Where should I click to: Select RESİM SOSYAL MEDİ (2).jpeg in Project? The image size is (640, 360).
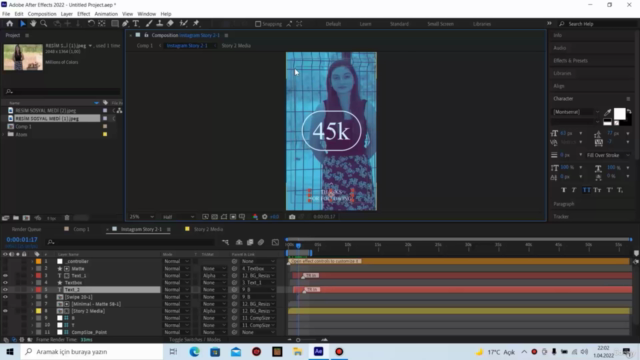pos(45,111)
